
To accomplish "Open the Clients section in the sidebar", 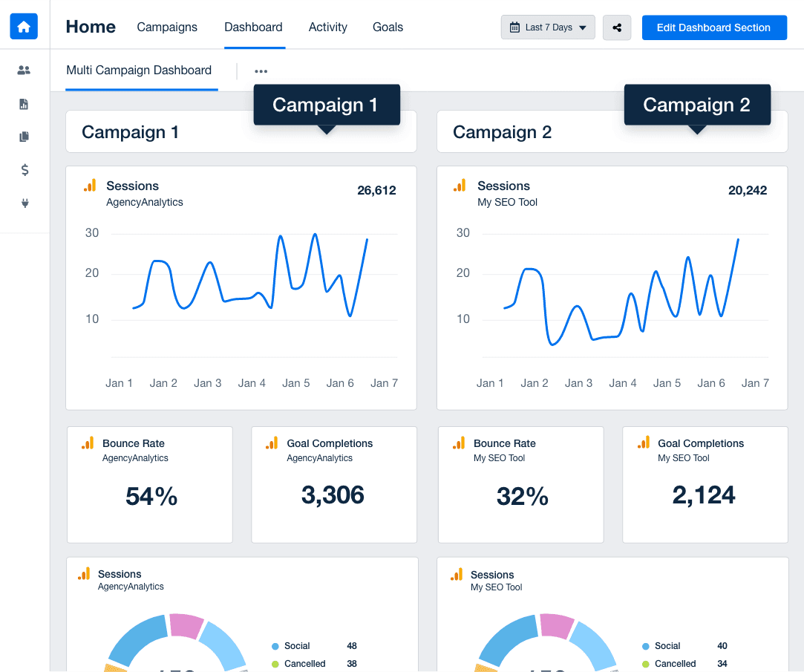I will click(24, 70).
